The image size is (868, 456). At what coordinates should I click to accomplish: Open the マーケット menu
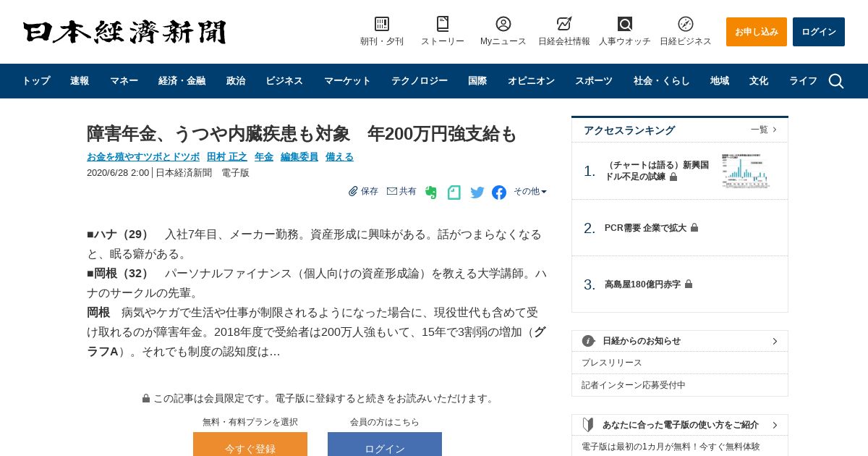pos(347,81)
